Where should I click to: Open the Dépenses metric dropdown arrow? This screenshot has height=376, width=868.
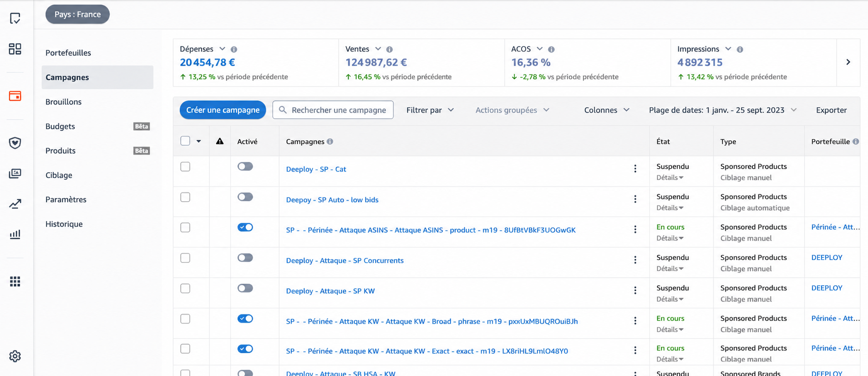[x=222, y=49]
